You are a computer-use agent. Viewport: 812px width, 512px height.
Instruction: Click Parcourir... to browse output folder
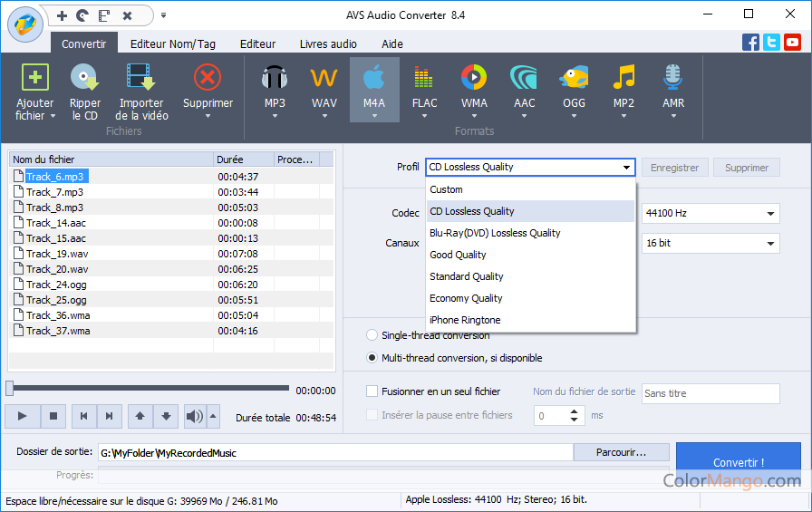point(621,452)
